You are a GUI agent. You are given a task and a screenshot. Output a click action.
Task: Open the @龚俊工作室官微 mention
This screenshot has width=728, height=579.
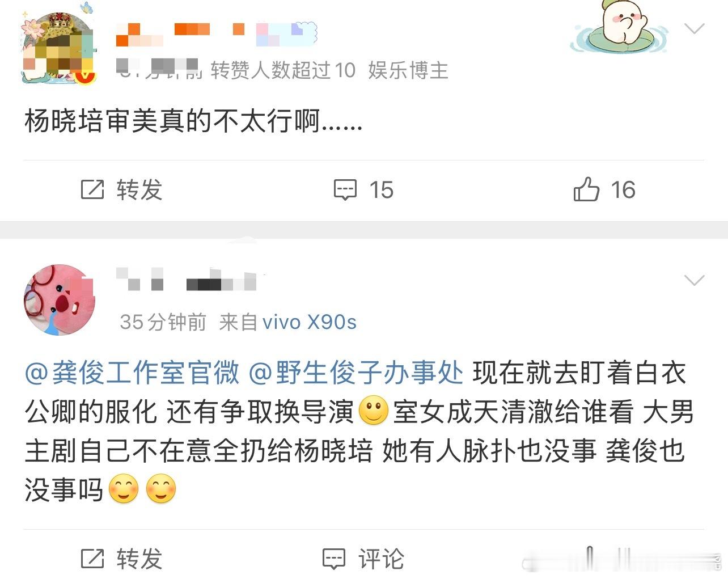click(x=132, y=373)
